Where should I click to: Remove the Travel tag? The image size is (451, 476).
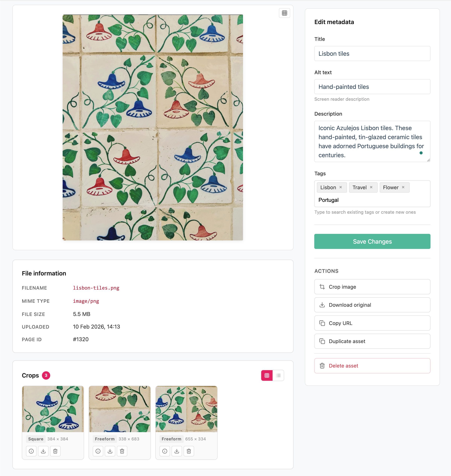(x=371, y=187)
